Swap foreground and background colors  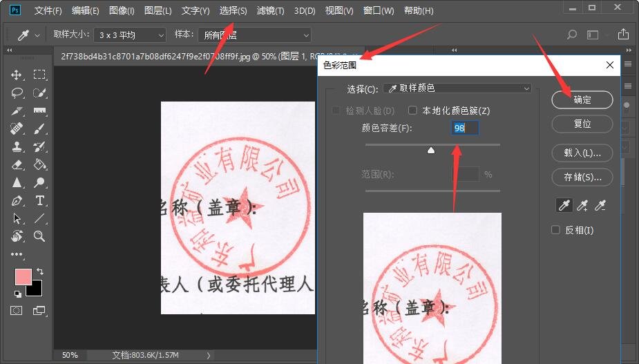[40, 271]
